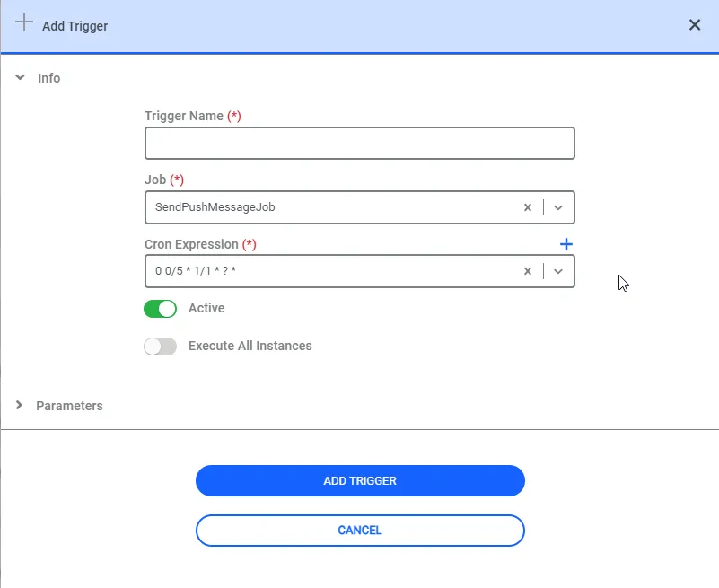Screen dimensions: 719x588
Task: Close the Add Trigger dialog
Action: (x=694, y=25)
